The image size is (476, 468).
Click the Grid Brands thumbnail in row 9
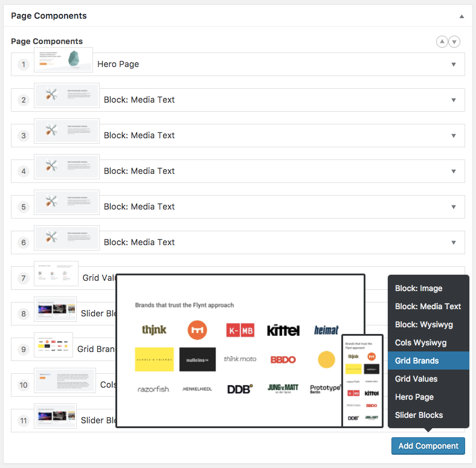53,345
